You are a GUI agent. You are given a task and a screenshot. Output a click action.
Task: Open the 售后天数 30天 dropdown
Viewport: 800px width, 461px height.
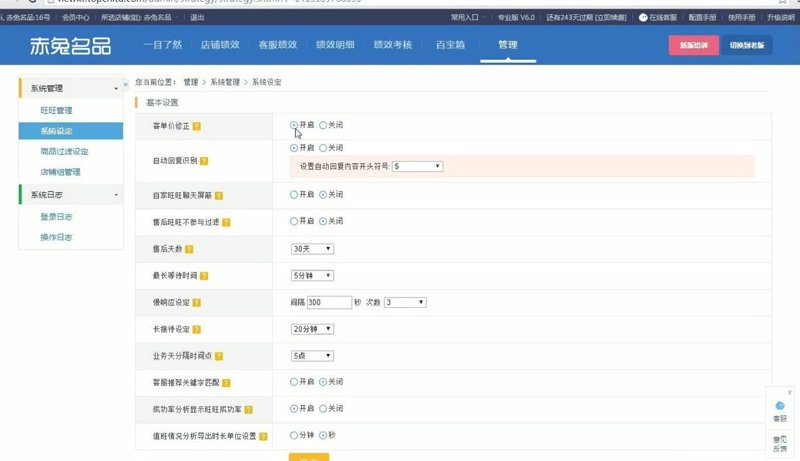coord(312,249)
